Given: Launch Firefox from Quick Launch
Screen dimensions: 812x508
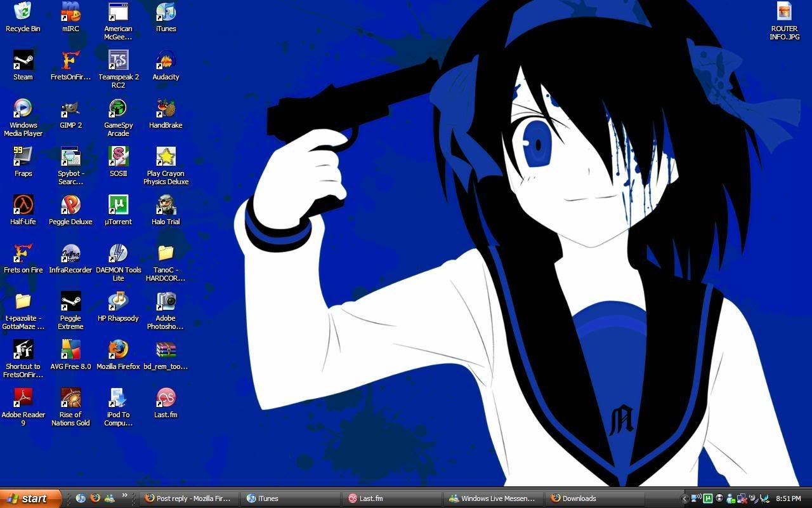Looking at the screenshot, I should click(95, 498).
